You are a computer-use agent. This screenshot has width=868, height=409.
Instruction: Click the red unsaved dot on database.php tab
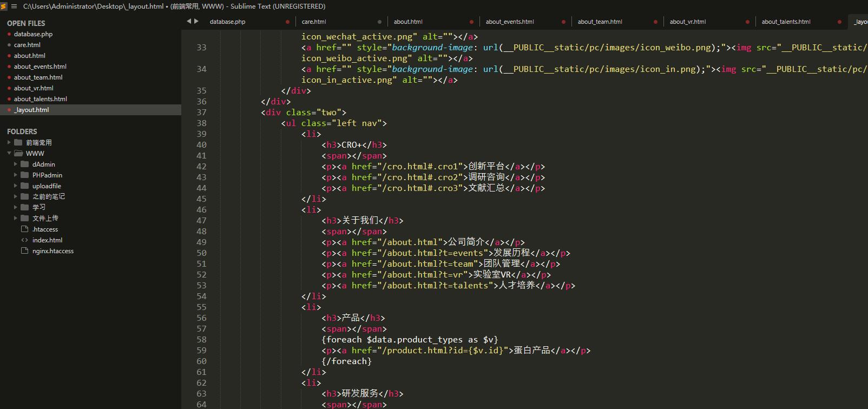[x=287, y=22]
